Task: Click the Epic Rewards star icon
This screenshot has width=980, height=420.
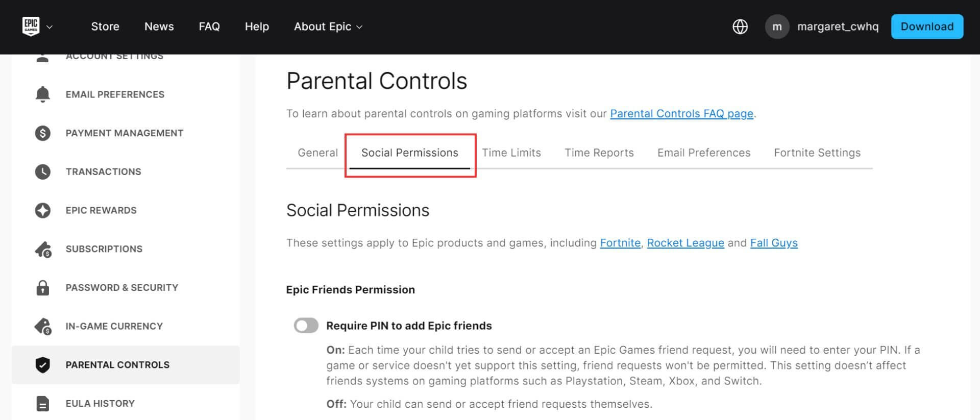Action: point(43,210)
